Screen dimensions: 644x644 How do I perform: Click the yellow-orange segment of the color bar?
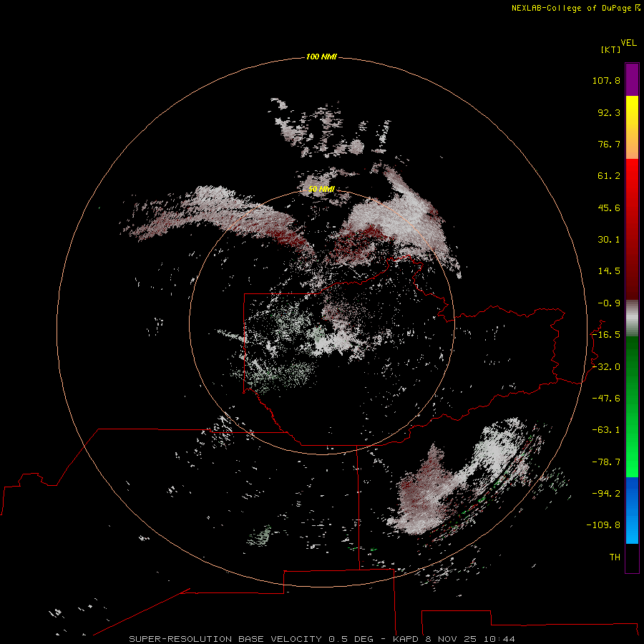click(632, 127)
